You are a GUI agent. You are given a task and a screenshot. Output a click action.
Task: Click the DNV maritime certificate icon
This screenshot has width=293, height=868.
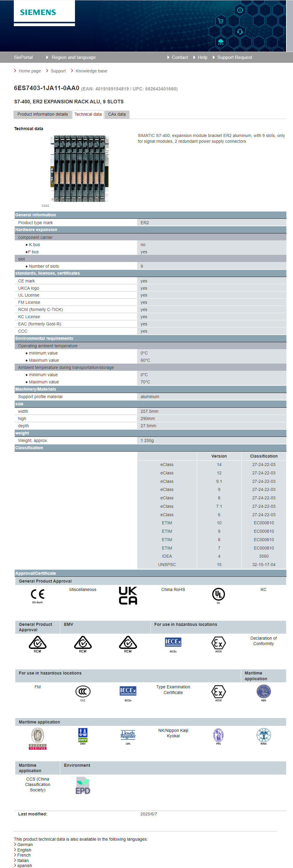coord(83,736)
